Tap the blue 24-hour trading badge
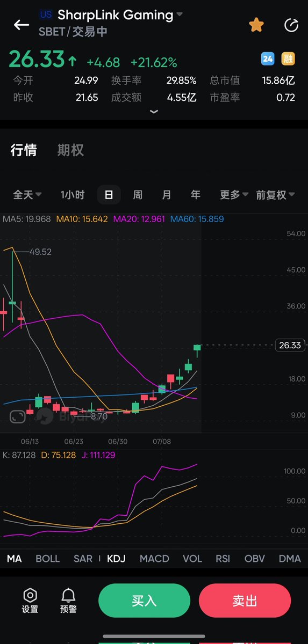The height and width of the screenshot is (644, 308). click(267, 58)
